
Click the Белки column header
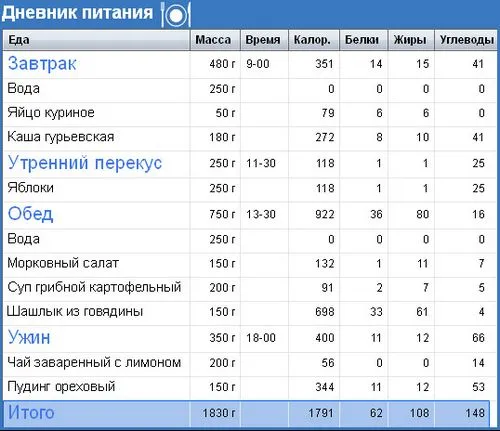[x=363, y=40]
